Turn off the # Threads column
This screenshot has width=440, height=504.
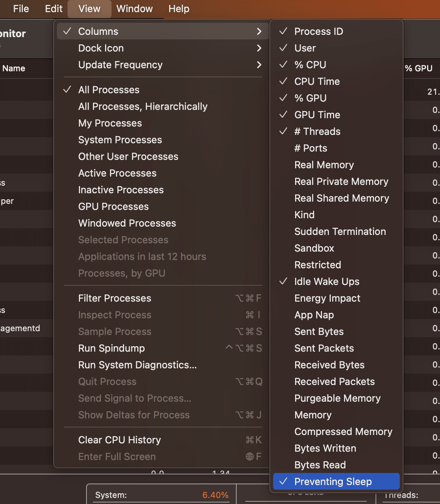pyautogui.click(x=336, y=131)
